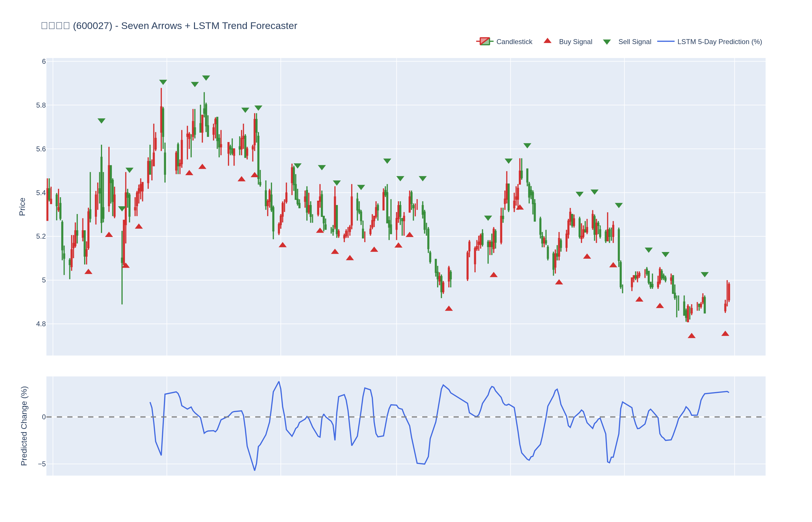
Task: Click the Candlestick legend icon
Action: pyautogui.click(x=485, y=41)
